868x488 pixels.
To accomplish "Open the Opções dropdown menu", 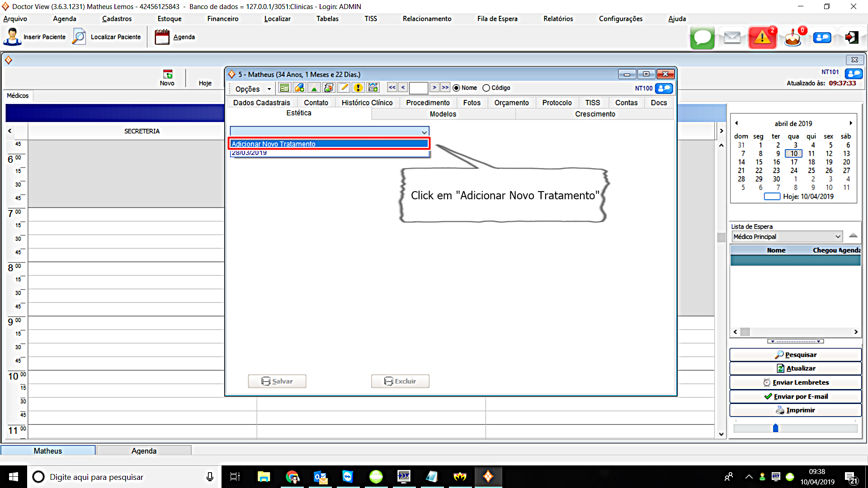I will (x=253, y=89).
